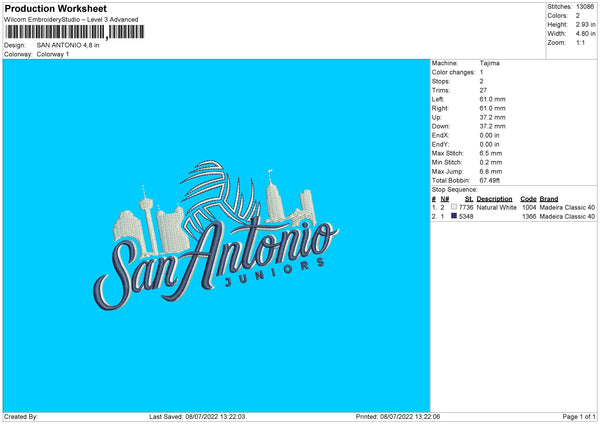
Task: Click the St. column header
Action: (x=469, y=199)
